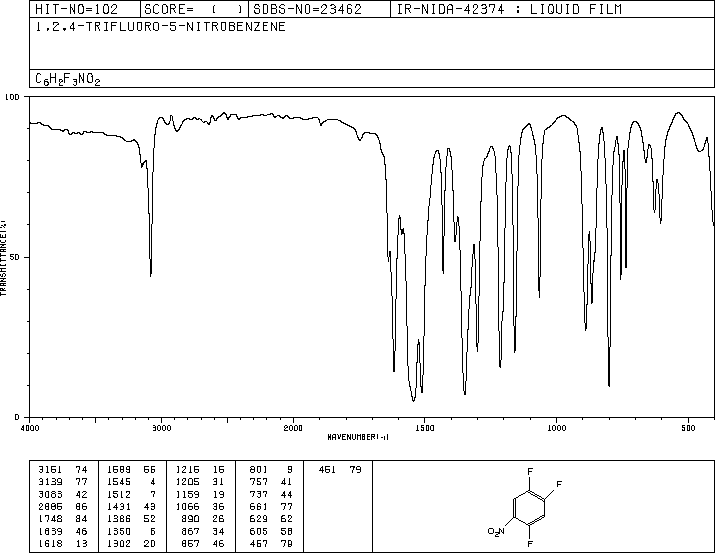Viewport: 715px width, 553px height.
Task: Click the 3139 peak entry in the table
Action: [x=62, y=482]
